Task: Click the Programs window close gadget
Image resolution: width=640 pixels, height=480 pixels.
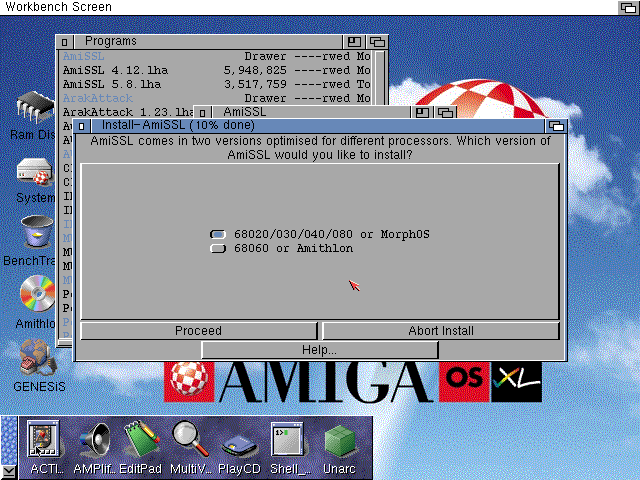Action: coord(64,42)
